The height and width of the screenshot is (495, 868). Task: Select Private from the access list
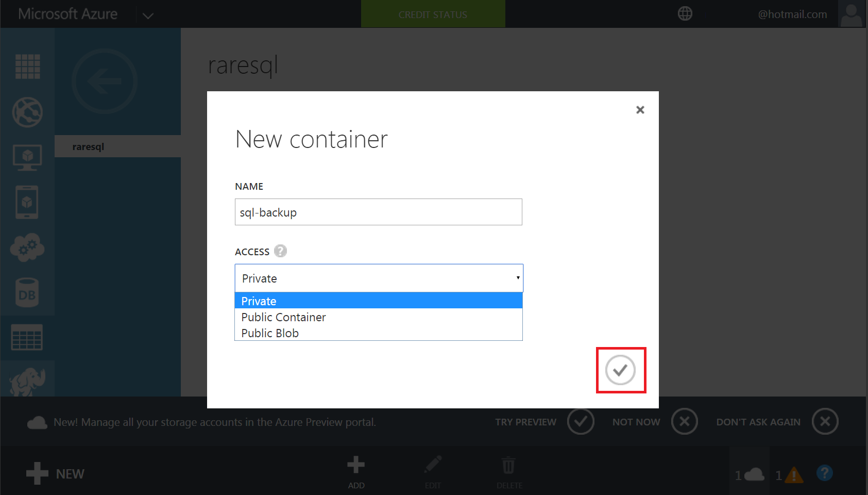point(379,301)
